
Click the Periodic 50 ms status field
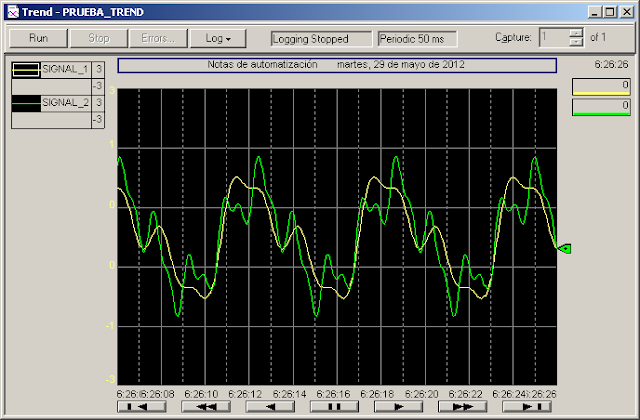coord(418,39)
